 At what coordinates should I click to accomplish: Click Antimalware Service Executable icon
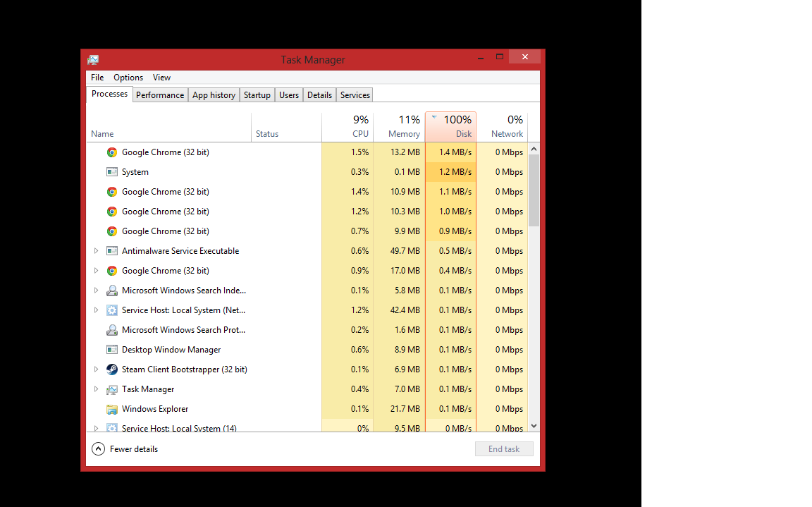coord(112,250)
